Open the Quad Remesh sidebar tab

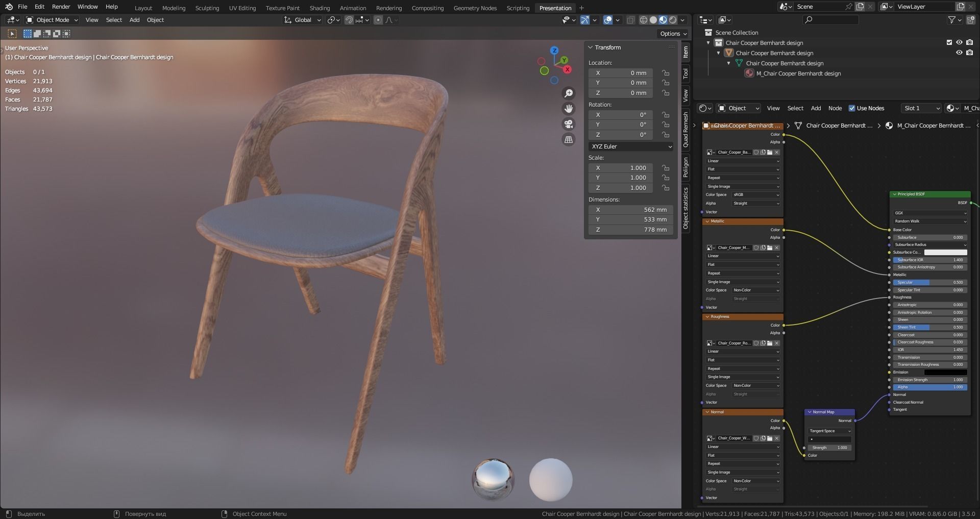tap(685, 130)
